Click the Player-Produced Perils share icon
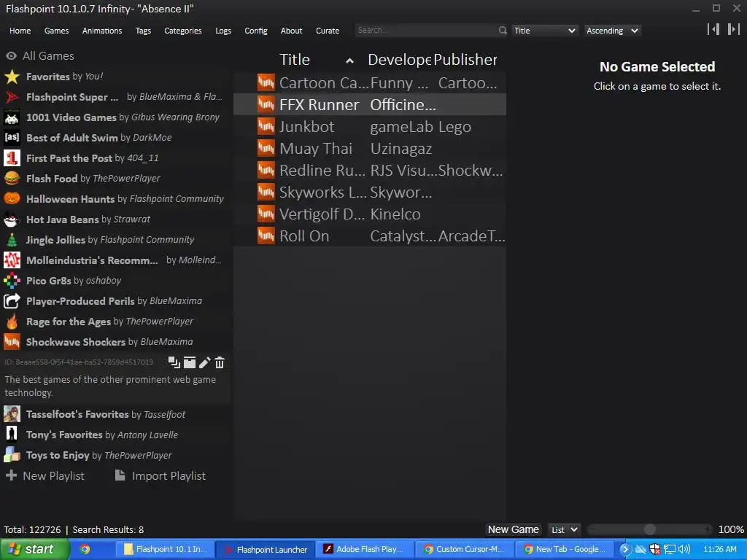 pyautogui.click(x=12, y=301)
